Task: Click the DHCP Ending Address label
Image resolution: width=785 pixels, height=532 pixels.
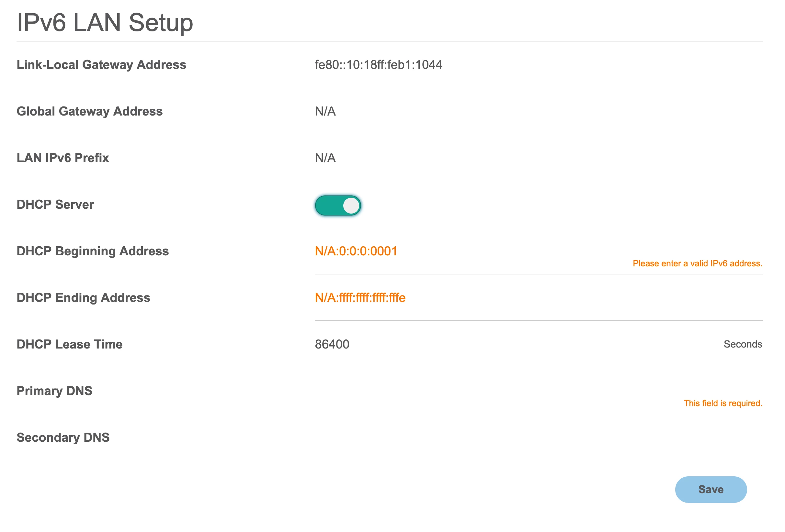Action: [x=84, y=298]
